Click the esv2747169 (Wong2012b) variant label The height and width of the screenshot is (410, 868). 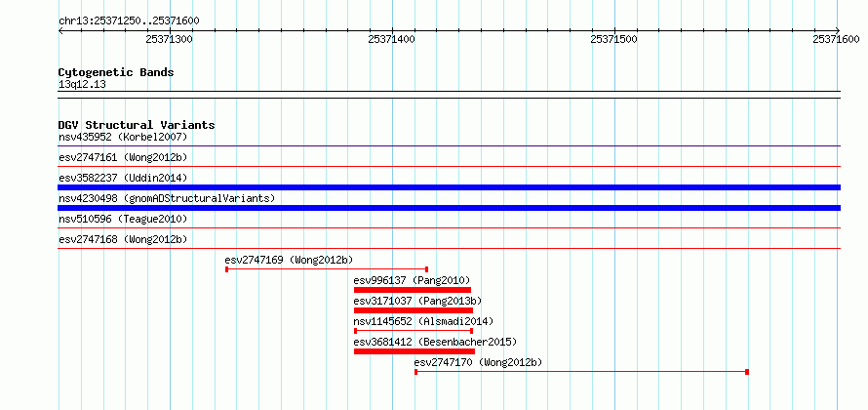[x=289, y=260]
